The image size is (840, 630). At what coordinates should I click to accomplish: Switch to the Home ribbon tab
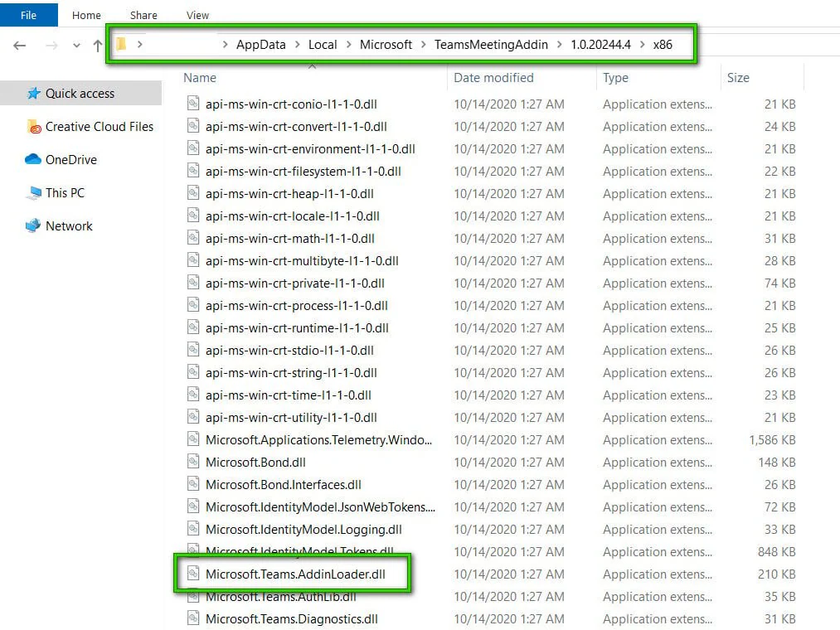coord(86,15)
